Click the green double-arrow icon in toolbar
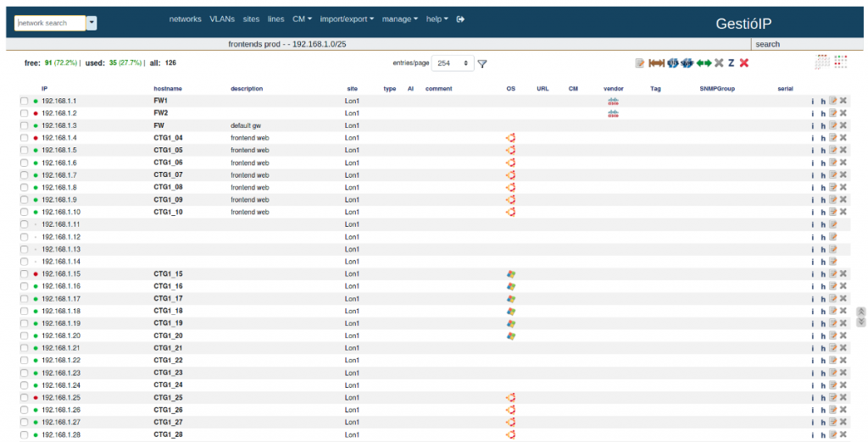This screenshot has height=442, width=868. pyautogui.click(x=704, y=63)
